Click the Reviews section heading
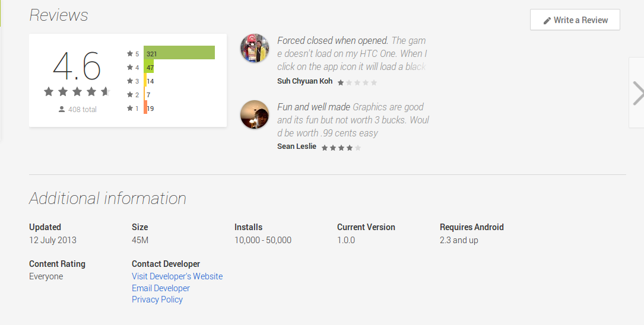The width and height of the screenshot is (644, 325). tap(59, 15)
